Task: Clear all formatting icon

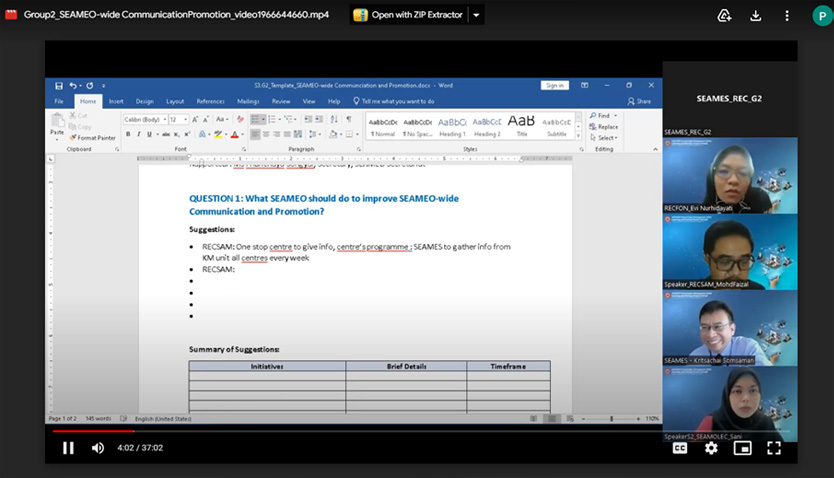Action: [240, 120]
